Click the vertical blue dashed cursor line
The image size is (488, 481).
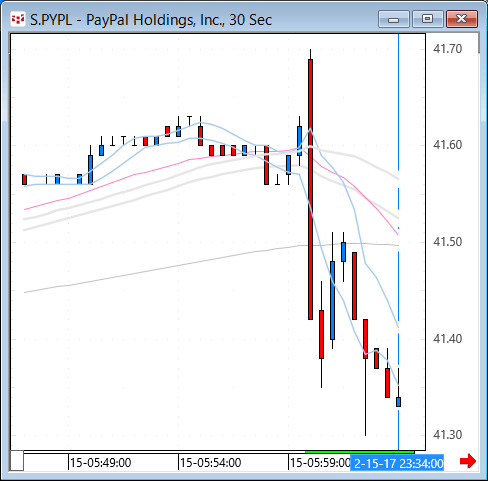click(399, 242)
